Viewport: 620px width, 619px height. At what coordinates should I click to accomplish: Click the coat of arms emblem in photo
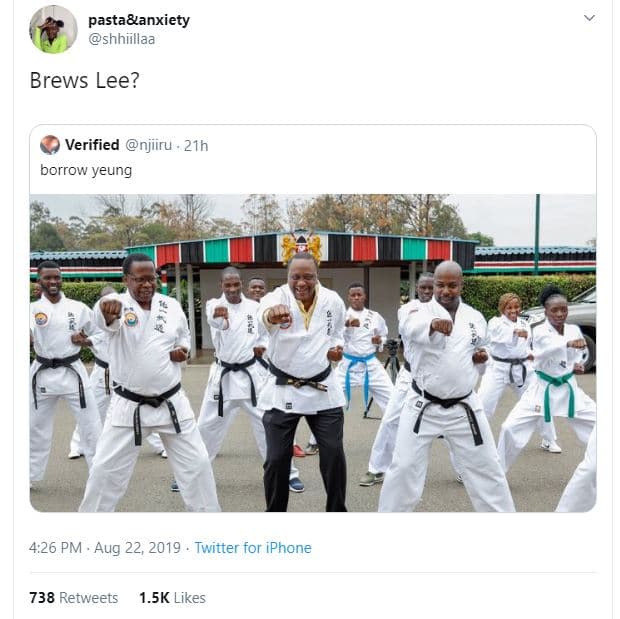click(301, 247)
